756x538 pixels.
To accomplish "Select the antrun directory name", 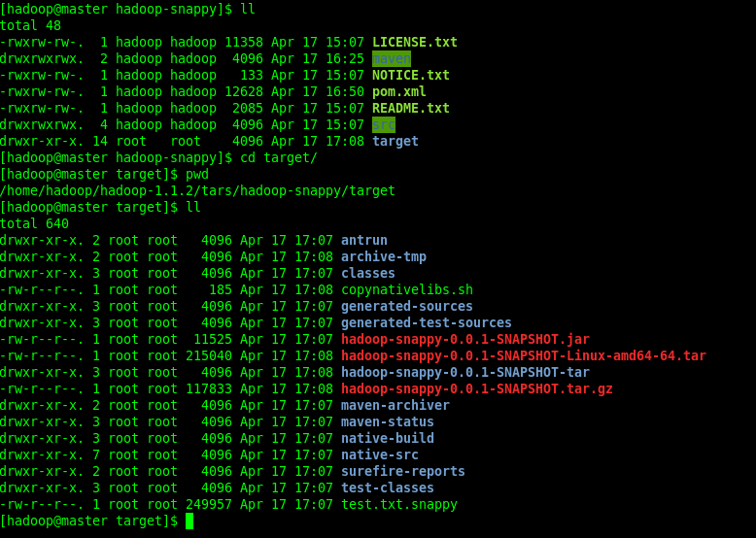I will (364, 240).
